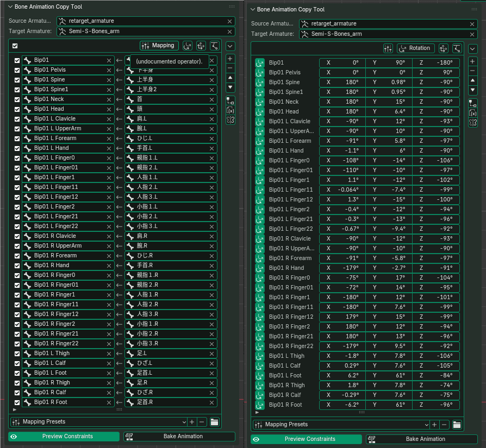486x448 pixels.
Task: Click the rotation icon in the left panel header
Action: (x=188, y=46)
